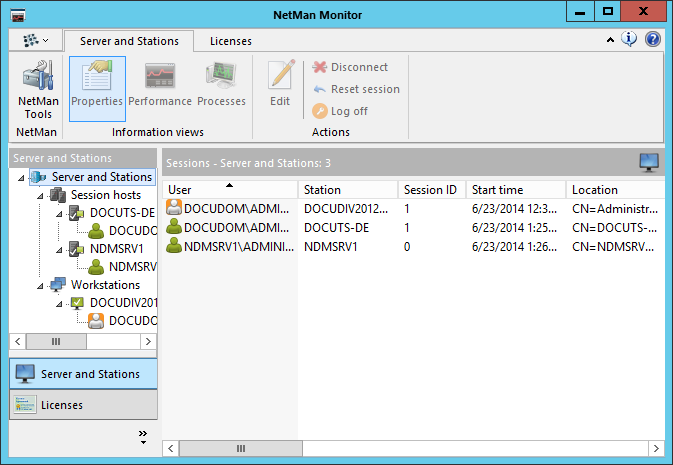Image resolution: width=673 pixels, height=465 pixels.
Task: Click the info icon in ribbon corner
Action: [x=630, y=40]
